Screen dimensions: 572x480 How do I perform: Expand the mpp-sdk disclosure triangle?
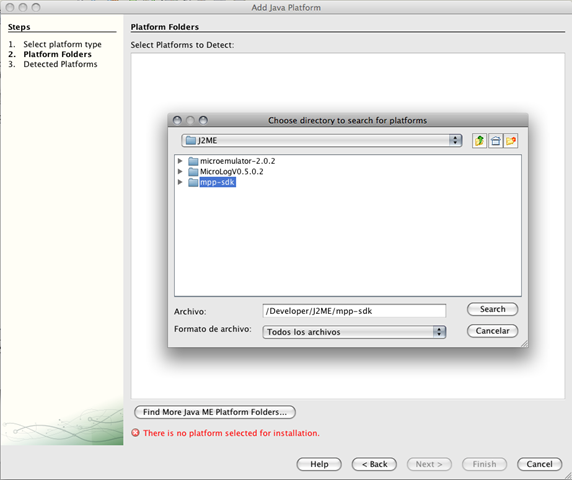(180, 182)
